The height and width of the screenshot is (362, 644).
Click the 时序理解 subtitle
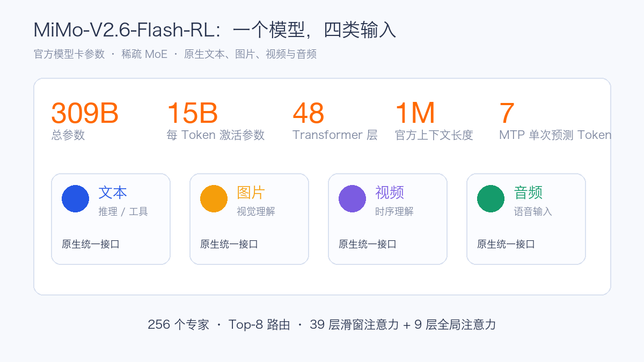click(394, 211)
